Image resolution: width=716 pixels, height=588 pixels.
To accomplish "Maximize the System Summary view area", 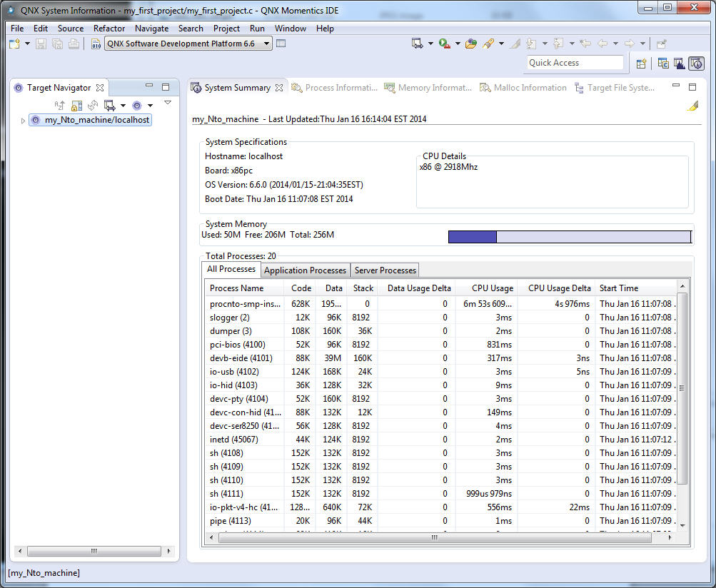I will [x=692, y=86].
